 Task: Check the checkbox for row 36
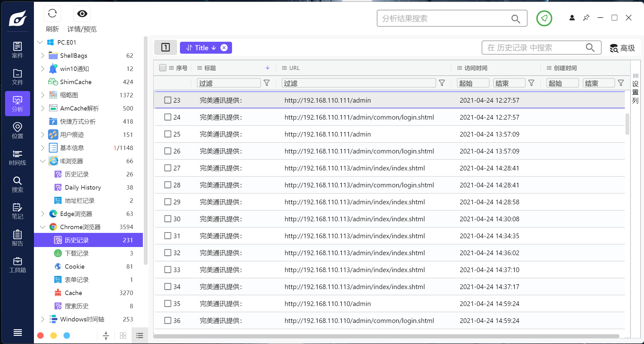tap(168, 320)
